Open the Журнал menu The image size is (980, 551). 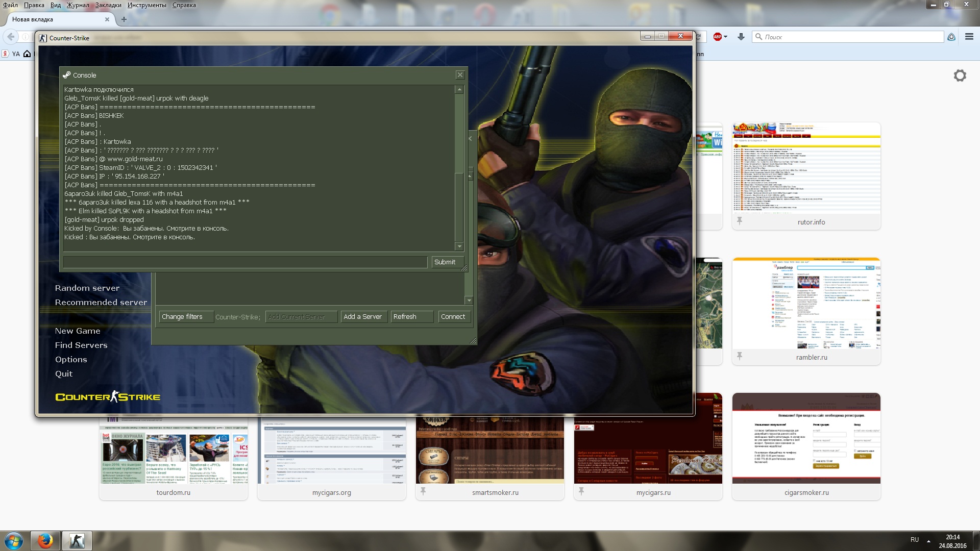(x=78, y=5)
